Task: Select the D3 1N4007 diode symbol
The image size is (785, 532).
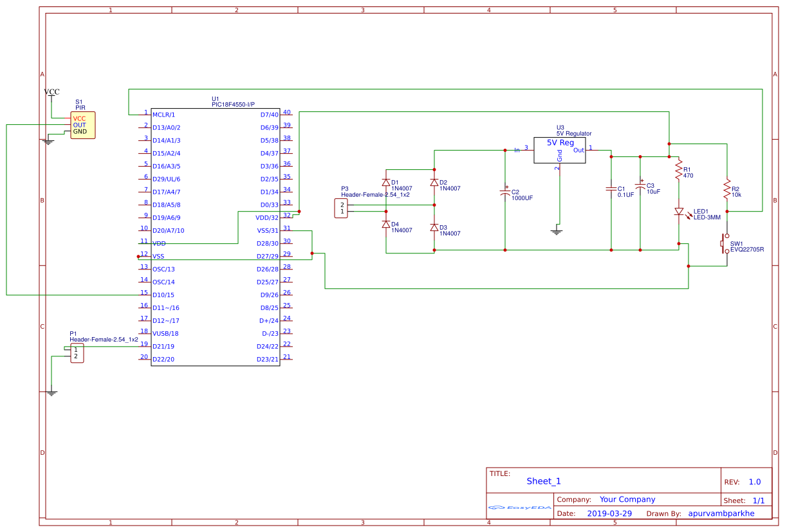Action: [434, 228]
